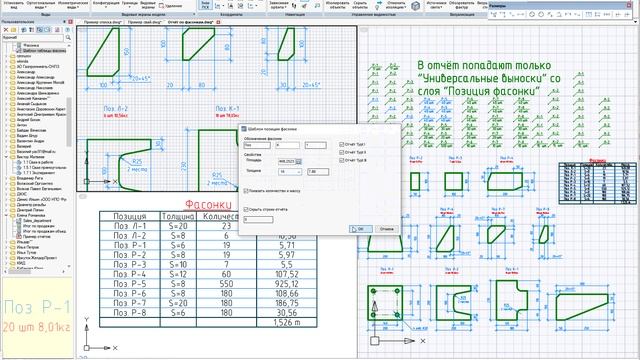Viewport: 640px width, 360px height.
Task: Click the Видовые экраны модели panel title
Action: tap(142, 15)
